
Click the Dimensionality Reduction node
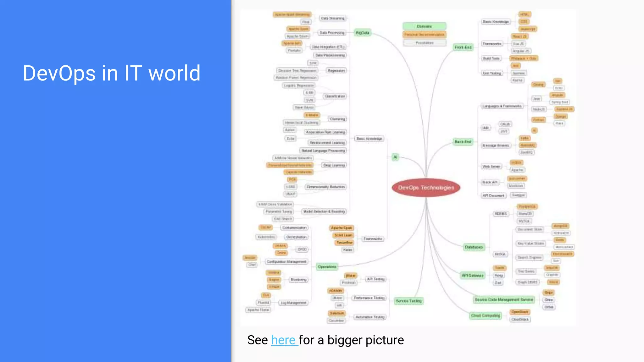[325, 187]
